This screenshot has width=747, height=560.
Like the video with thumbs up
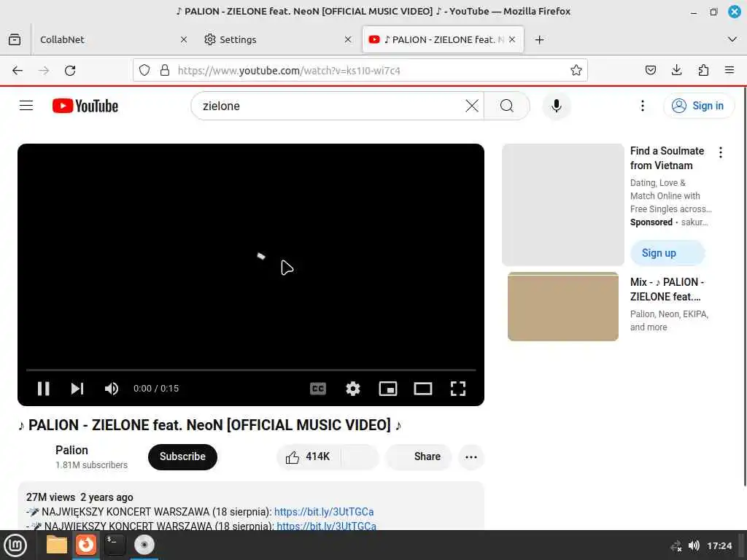[x=309, y=456]
